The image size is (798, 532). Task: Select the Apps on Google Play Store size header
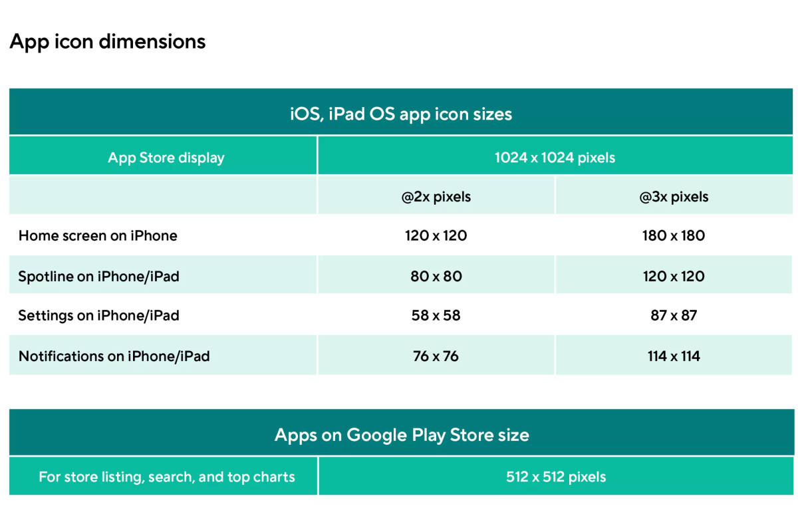[x=402, y=435]
